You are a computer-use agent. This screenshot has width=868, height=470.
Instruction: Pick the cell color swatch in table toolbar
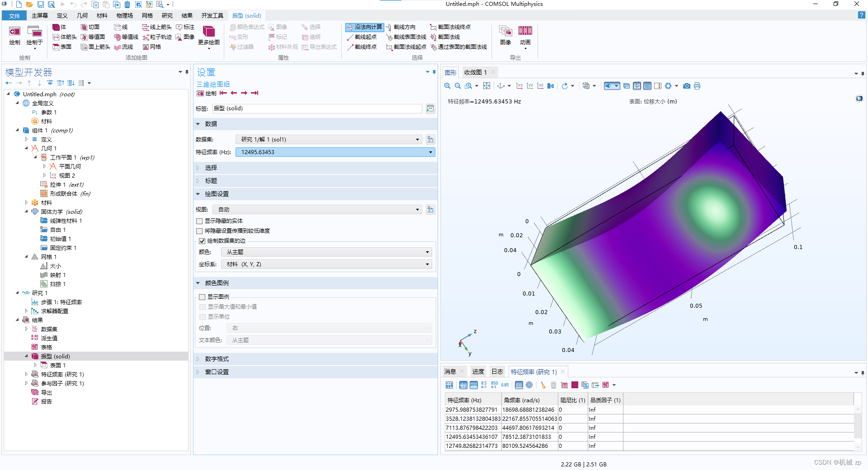point(575,385)
